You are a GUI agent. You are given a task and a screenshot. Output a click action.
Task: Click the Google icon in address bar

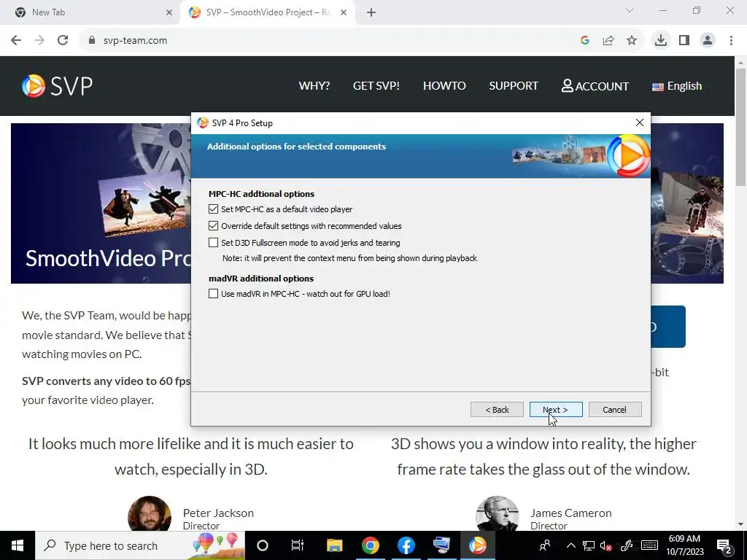click(x=585, y=41)
